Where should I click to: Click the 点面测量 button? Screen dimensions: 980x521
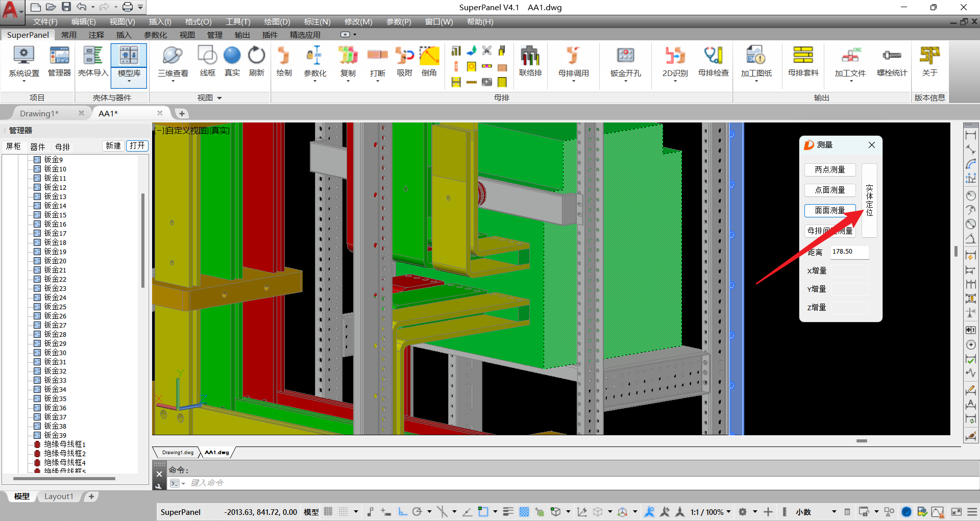click(x=830, y=190)
